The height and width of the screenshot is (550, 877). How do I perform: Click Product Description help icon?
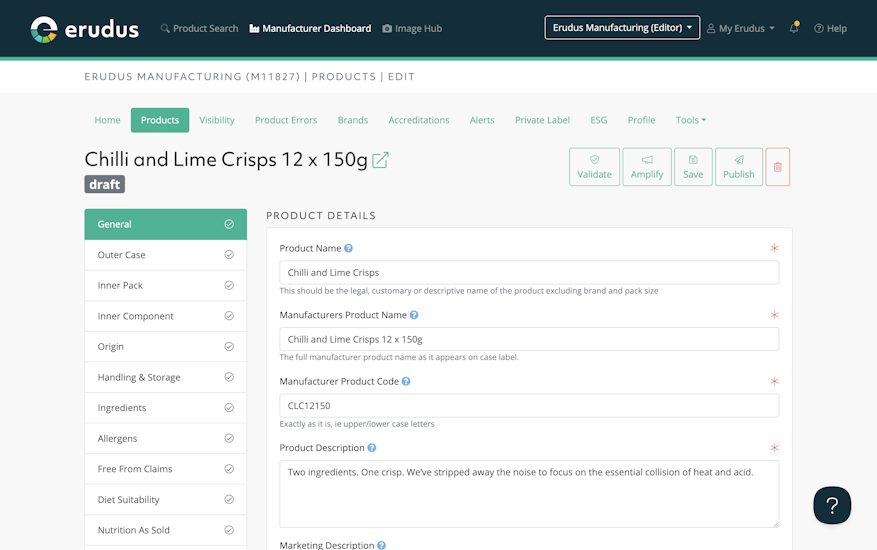click(x=372, y=448)
